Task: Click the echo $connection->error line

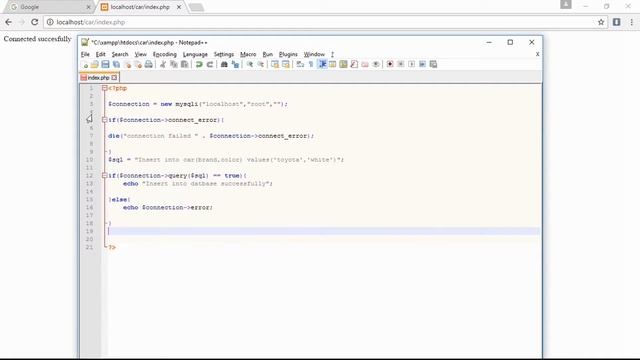Action: click(168, 207)
